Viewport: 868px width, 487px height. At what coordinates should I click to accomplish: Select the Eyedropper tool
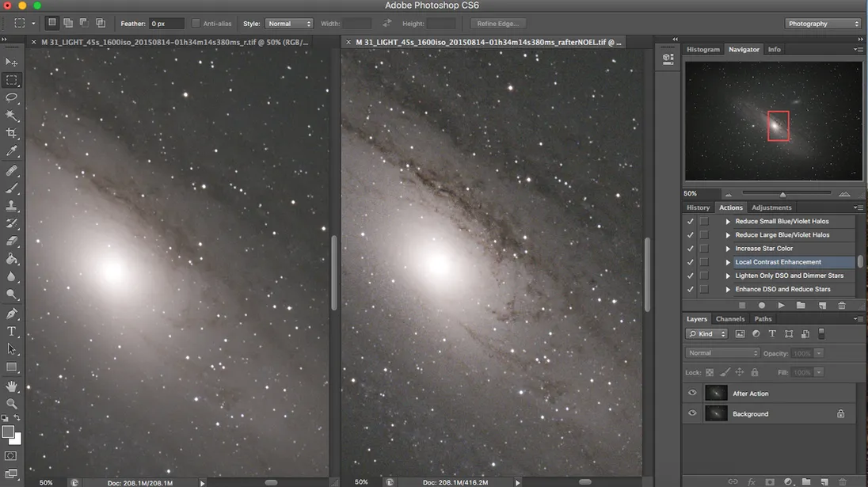11,151
